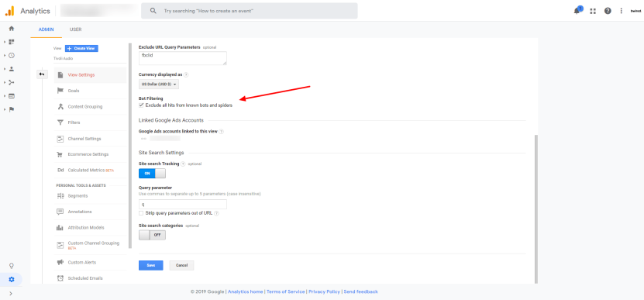This screenshot has width=644, height=300.
Task: Click the Attribution Models bar icon
Action: pyautogui.click(x=60, y=228)
